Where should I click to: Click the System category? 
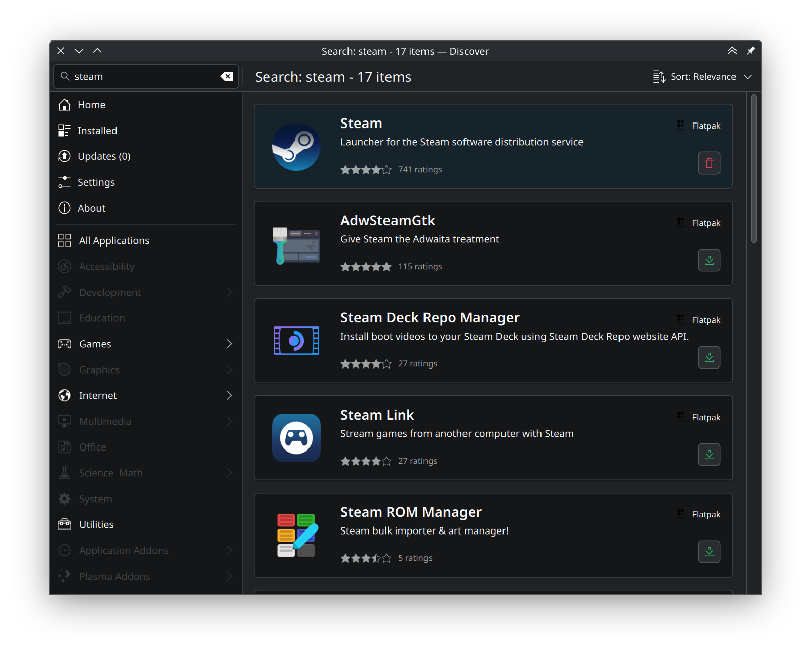pyautogui.click(x=146, y=499)
